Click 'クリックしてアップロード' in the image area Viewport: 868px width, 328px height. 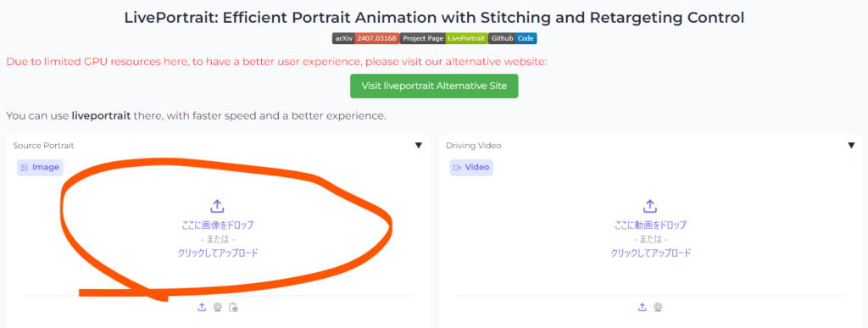click(x=218, y=253)
